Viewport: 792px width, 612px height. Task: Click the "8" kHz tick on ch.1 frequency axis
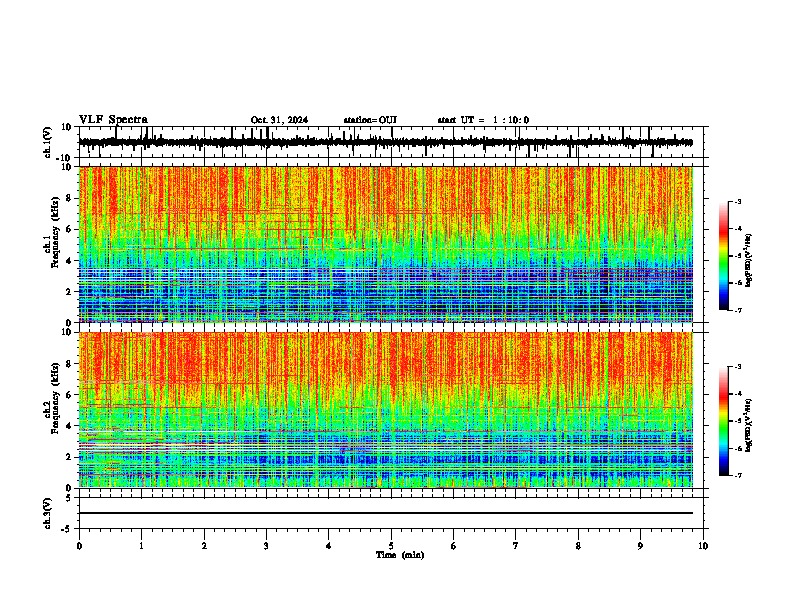(x=69, y=198)
